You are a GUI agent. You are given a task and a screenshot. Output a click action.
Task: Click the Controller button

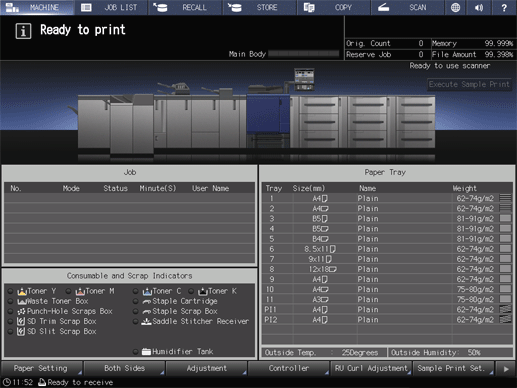(x=289, y=368)
